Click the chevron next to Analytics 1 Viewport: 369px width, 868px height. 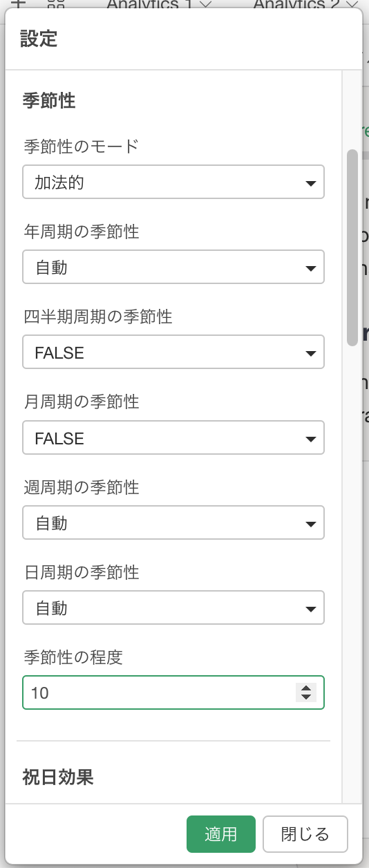[x=205, y=4]
